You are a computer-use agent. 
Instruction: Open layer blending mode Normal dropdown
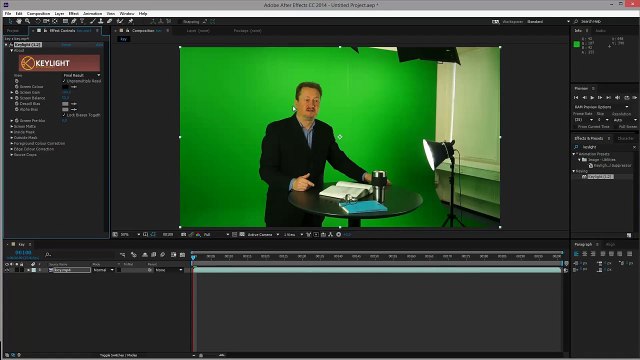tap(104, 270)
